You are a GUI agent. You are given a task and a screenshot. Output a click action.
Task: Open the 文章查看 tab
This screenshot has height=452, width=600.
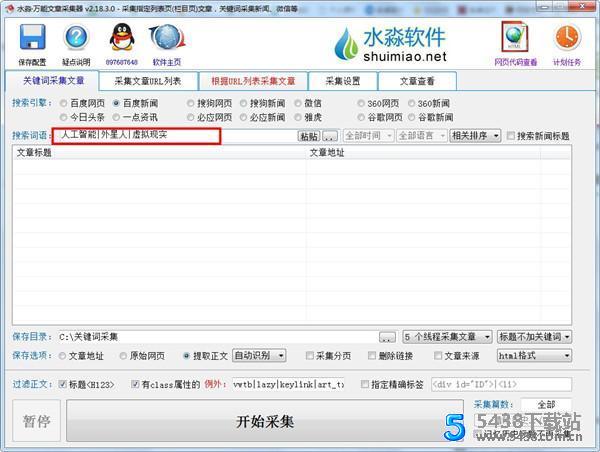(x=417, y=81)
